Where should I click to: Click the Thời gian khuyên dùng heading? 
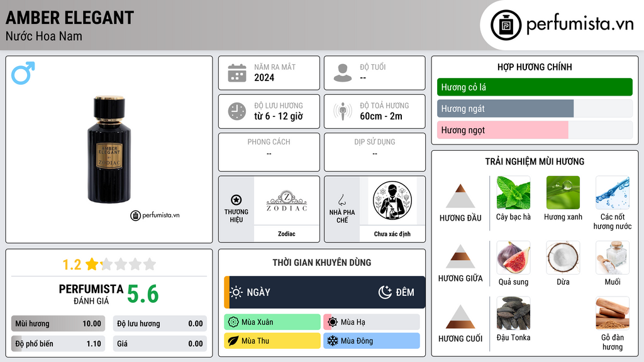coord(322,262)
